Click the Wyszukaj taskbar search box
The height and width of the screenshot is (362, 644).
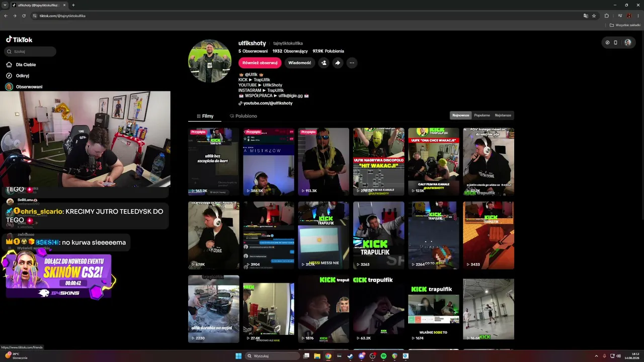point(273,356)
